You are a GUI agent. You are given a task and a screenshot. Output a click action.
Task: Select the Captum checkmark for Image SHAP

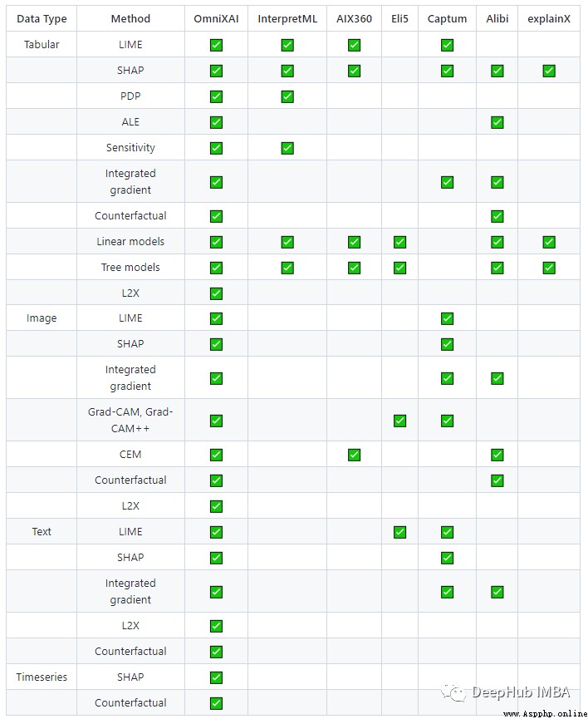447,344
